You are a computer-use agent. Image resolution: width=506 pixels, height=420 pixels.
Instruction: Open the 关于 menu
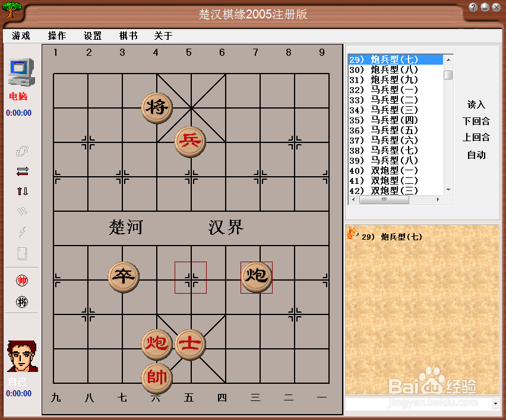tap(163, 36)
